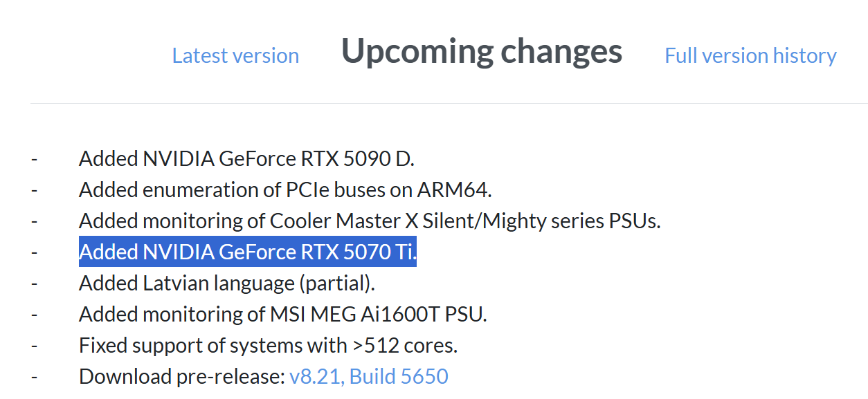The image size is (868, 399).
Task: Click the Upcoming changes heading
Action: click(x=482, y=51)
